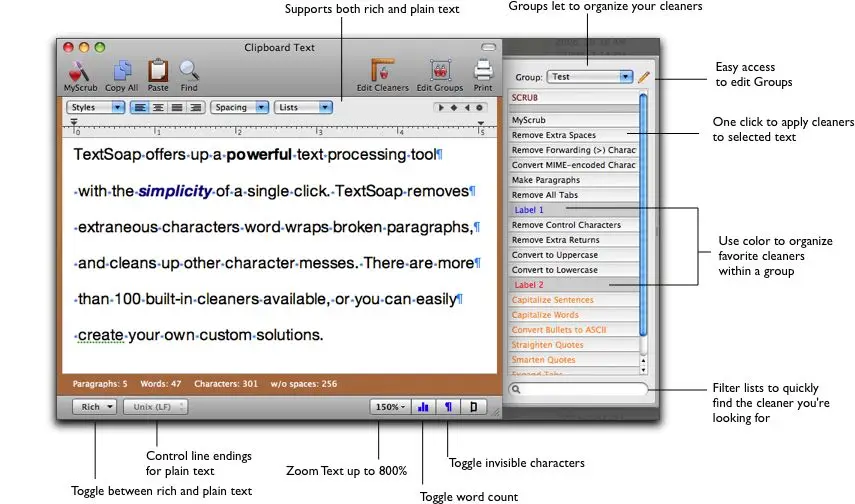The image size is (855, 504).
Task: Select the Label 1 divider row
Action: tap(574, 210)
